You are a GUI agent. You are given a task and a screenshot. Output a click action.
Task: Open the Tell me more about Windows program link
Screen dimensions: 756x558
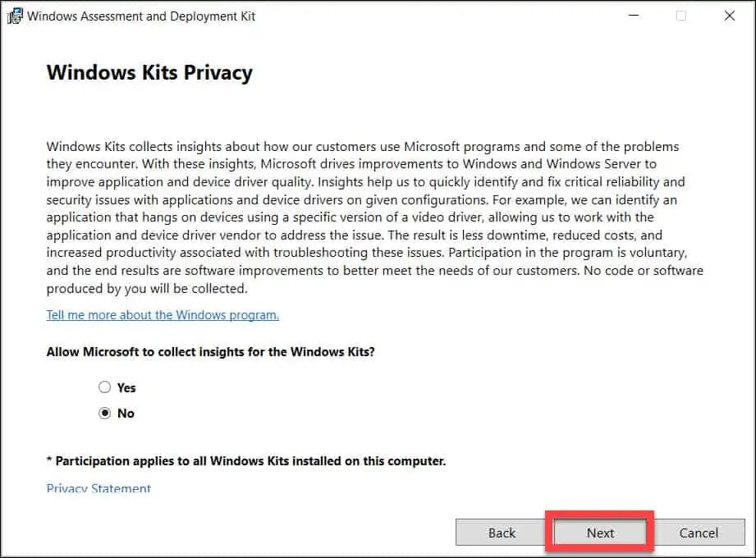coord(162,314)
